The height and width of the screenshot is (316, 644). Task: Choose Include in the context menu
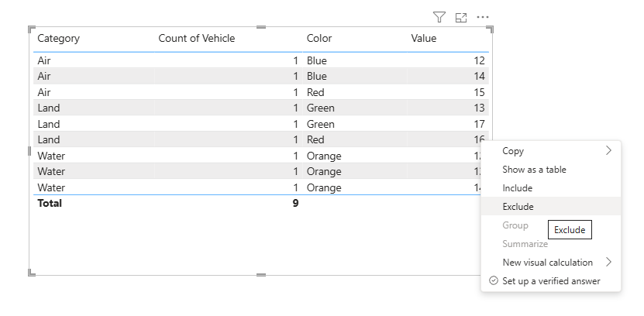click(x=517, y=188)
